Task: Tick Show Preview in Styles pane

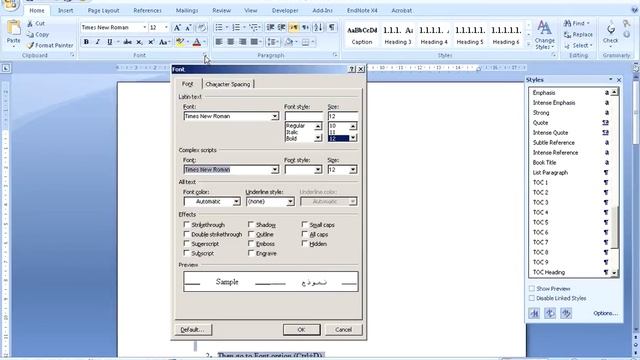Action: tap(531, 288)
